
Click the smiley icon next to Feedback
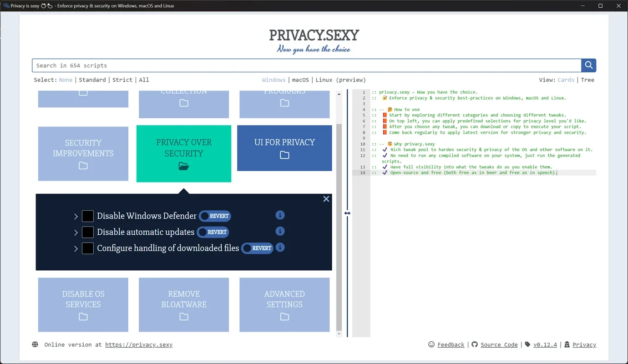tap(431, 344)
